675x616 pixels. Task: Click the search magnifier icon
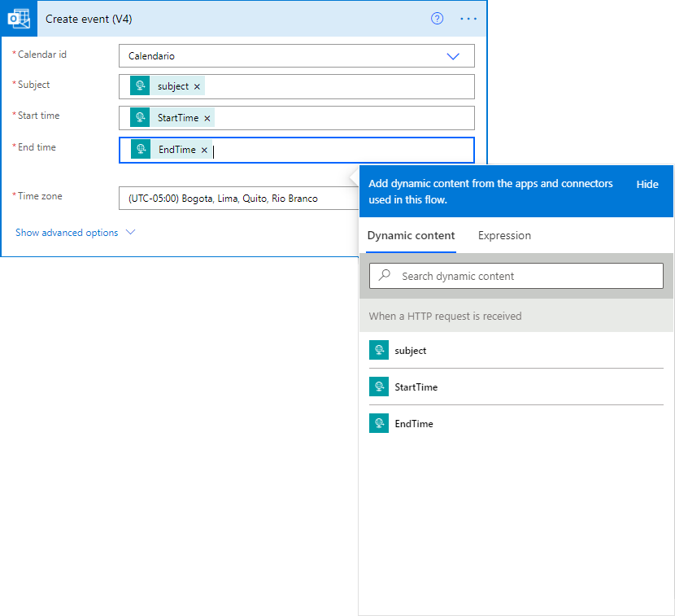point(385,275)
